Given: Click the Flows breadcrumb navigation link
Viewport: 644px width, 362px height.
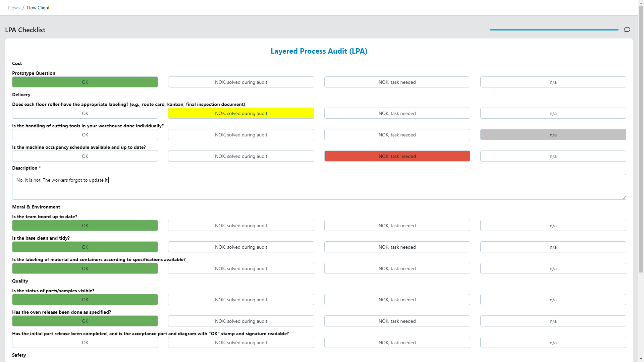Looking at the screenshot, I should point(14,7).
